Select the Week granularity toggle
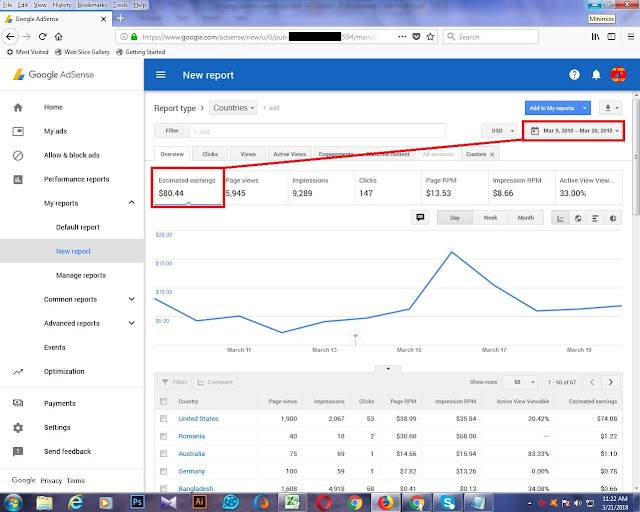The height and width of the screenshot is (512, 640). (x=490, y=218)
